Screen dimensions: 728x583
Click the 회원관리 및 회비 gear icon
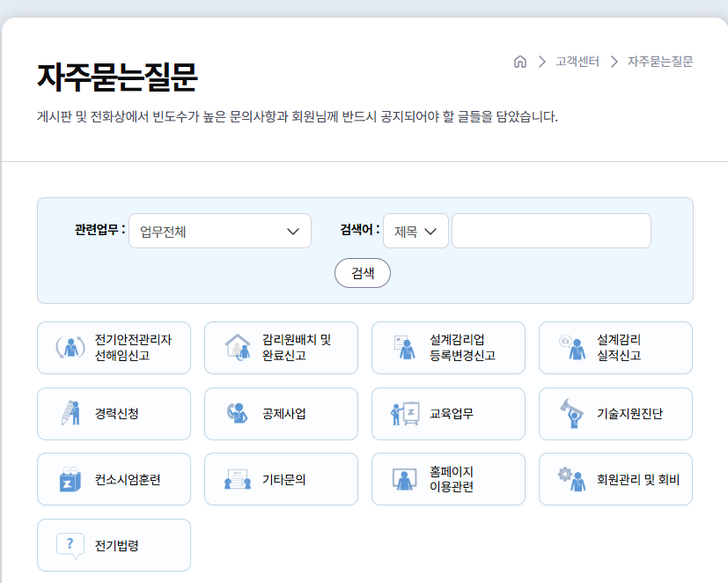point(572,479)
